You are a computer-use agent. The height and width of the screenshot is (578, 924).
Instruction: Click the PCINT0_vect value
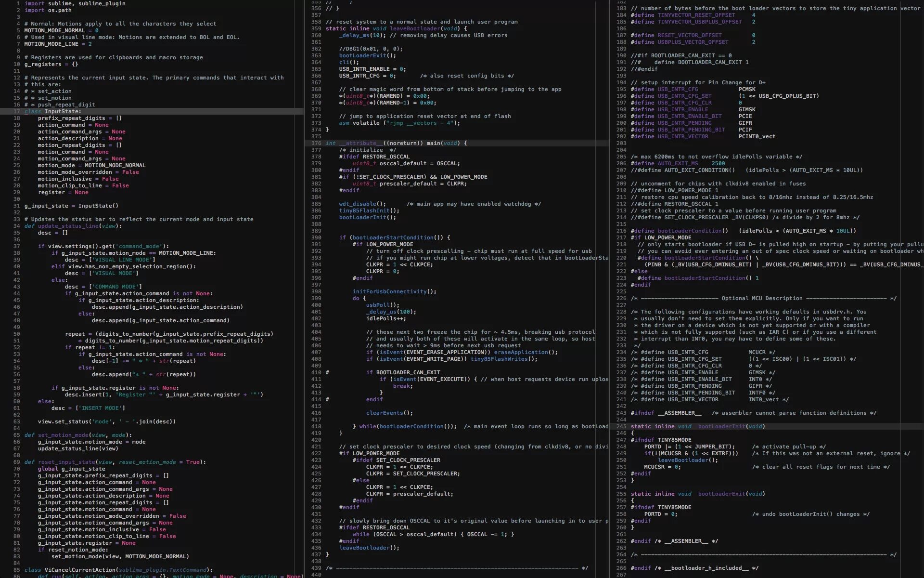coord(757,136)
